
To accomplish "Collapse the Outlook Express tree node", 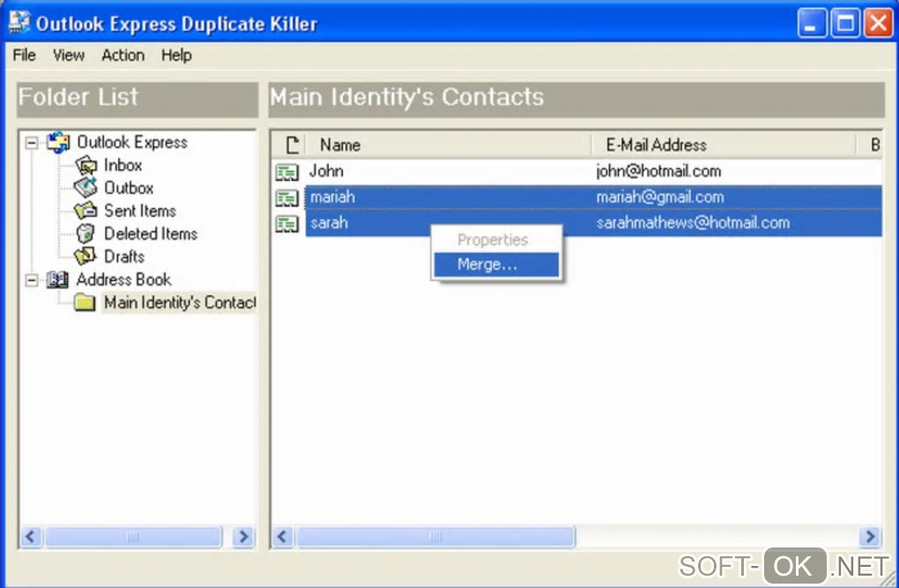I will pos(32,143).
